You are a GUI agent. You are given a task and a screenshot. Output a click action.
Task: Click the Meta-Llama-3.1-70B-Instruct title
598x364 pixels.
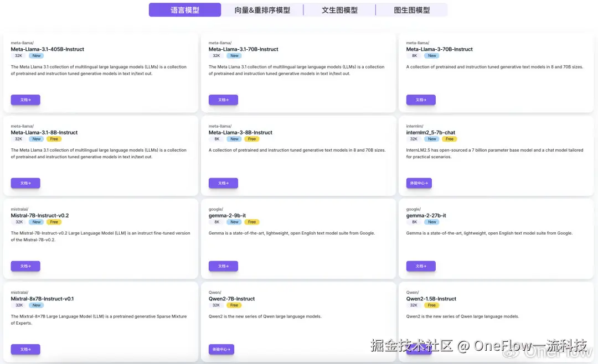point(243,49)
